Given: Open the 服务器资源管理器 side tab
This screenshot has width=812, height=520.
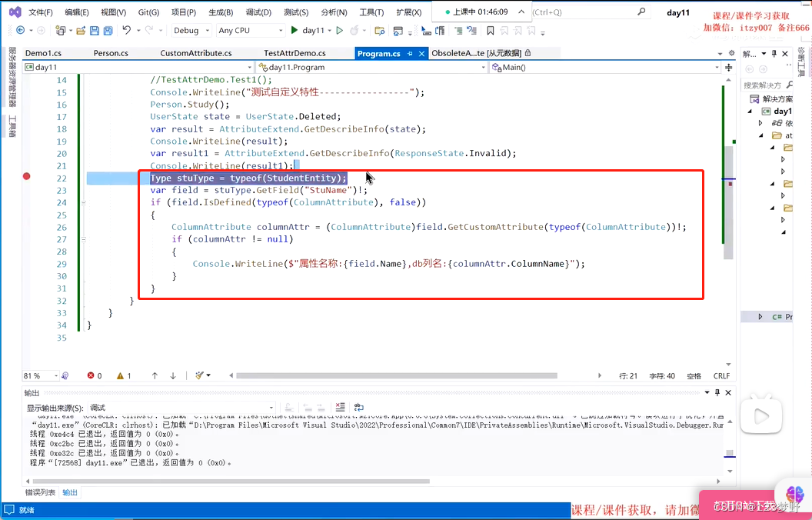Looking at the screenshot, I should coord(12,76).
